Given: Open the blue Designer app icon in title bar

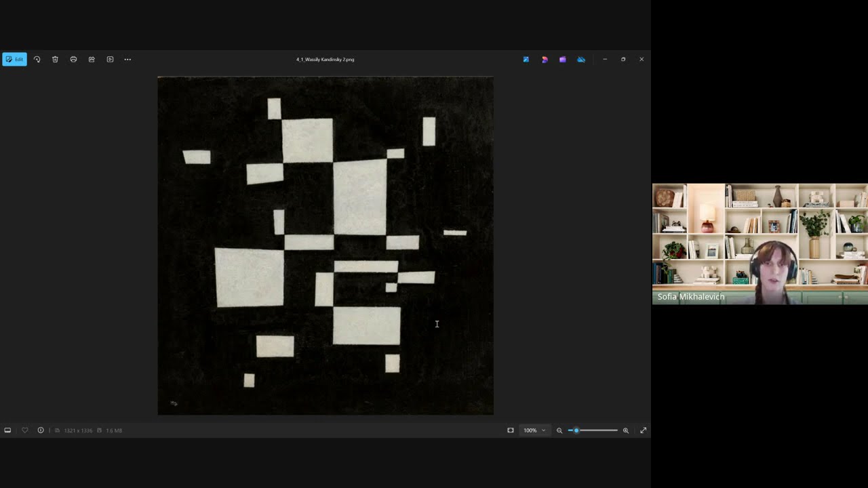Looking at the screenshot, I should 526,60.
